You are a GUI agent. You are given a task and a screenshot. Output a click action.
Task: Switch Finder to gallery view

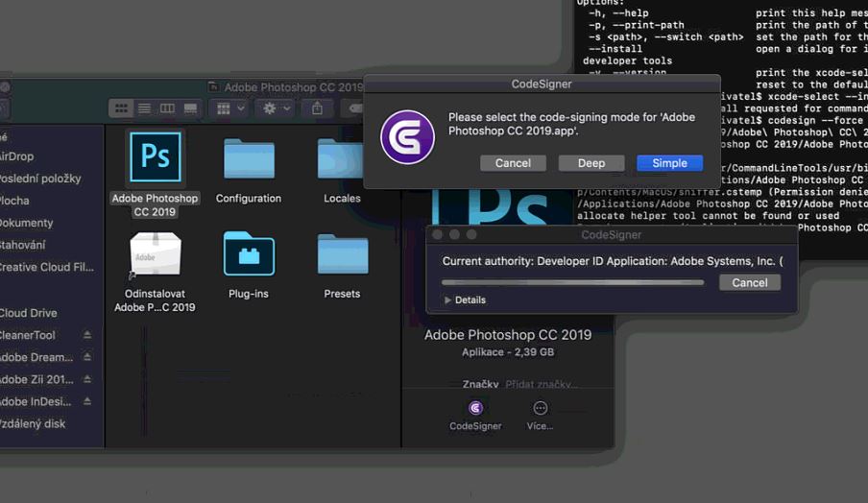[190, 108]
